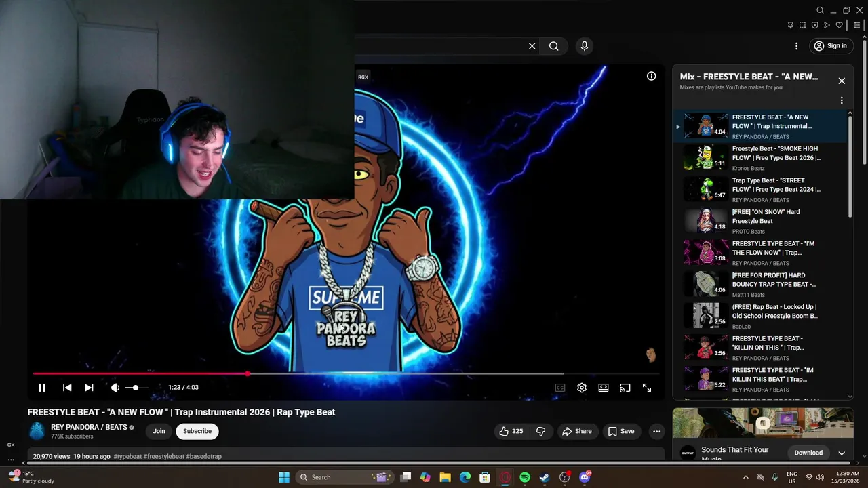Open "KILLIN ON THIS" freestyle beat

pos(760,348)
